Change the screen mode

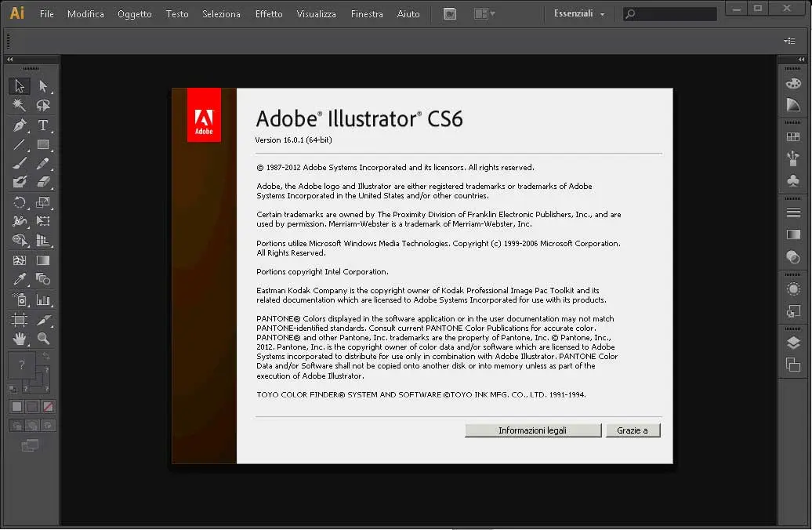point(30,445)
